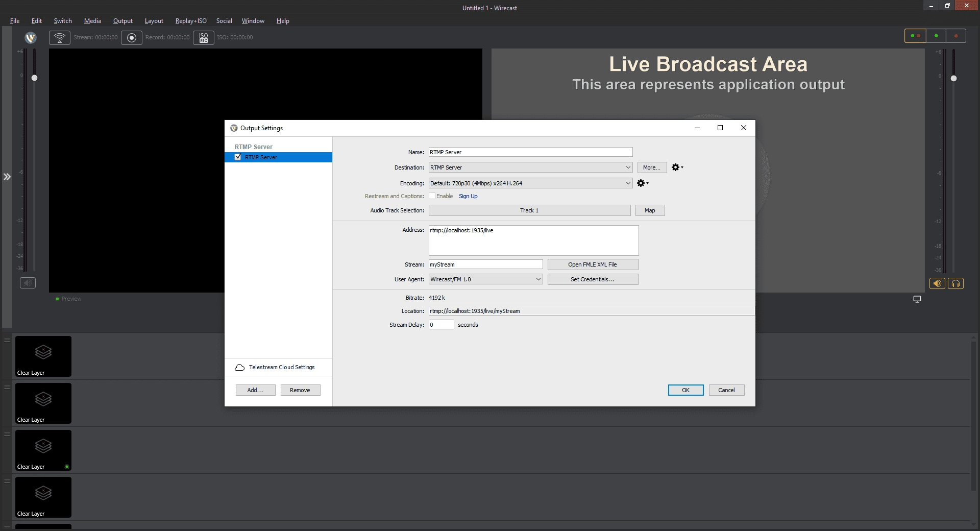
Task: Grab the fourth layer's drag handle
Action: (7, 481)
